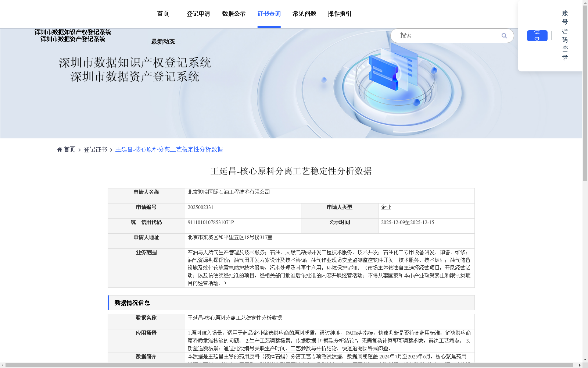Open 登记申请 navigation tab
The height and width of the screenshot is (368, 588).
click(198, 14)
